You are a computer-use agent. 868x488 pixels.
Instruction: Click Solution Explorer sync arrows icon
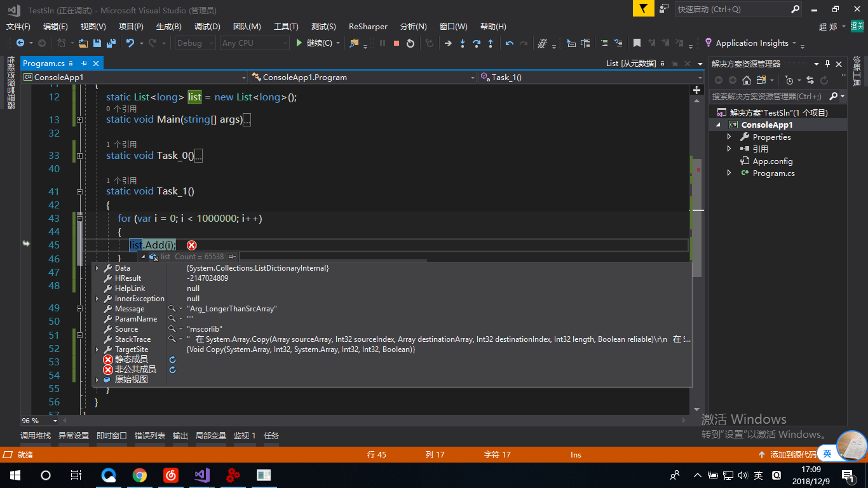click(x=810, y=80)
